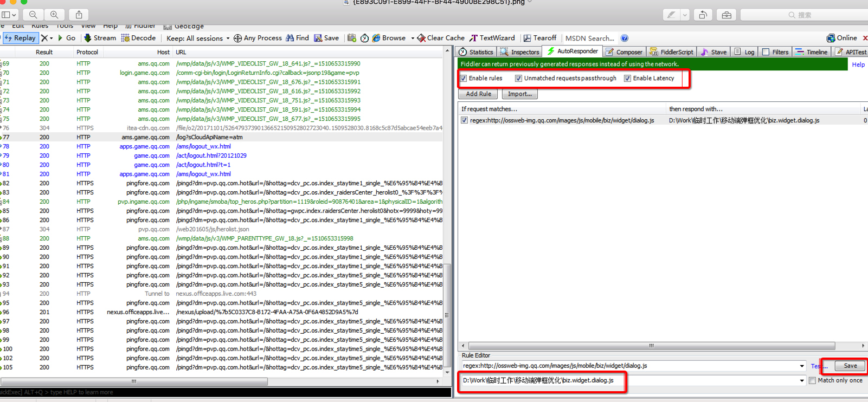Select the nexus.officeapps.live.com:443 tunnel session
Viewport: 868px width, 402px height.
(221, 294)
